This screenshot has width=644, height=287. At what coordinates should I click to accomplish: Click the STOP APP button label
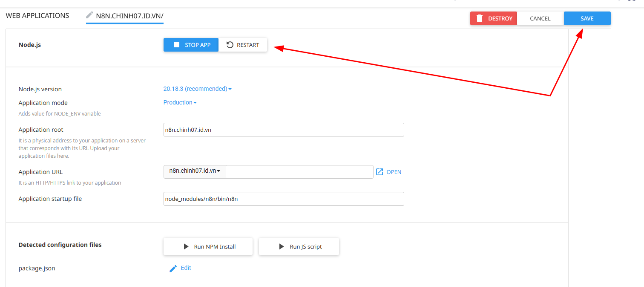pyautogui.click(x=198, y=45)
